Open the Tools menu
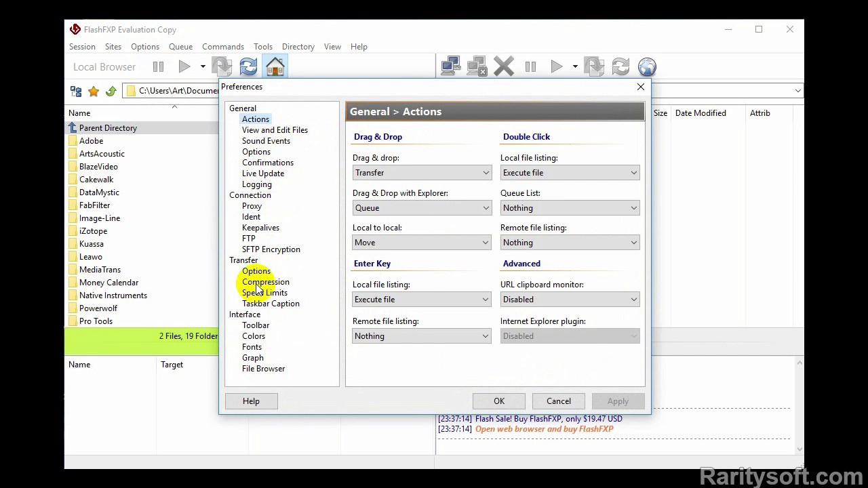868x488 pixels. pyautogui.click(x=263, y=47)
